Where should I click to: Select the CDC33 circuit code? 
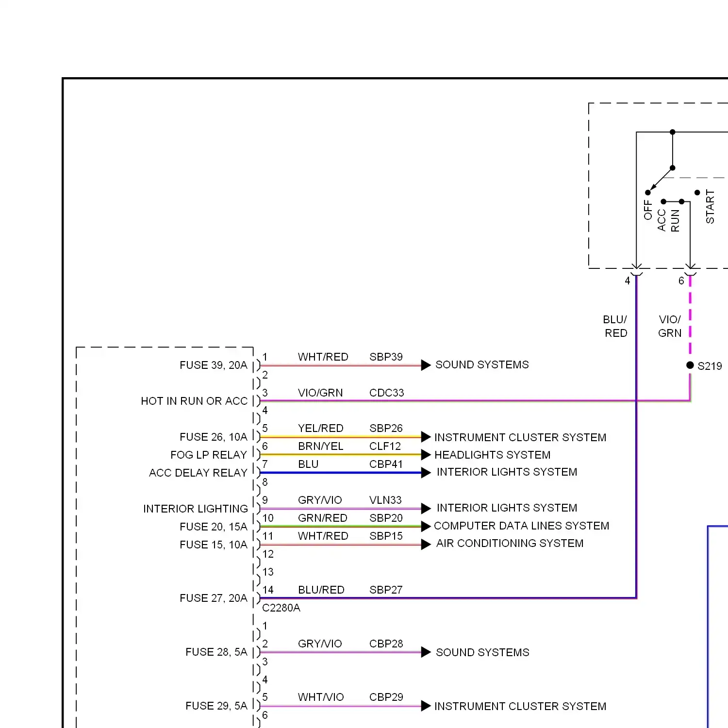point(386,393)
